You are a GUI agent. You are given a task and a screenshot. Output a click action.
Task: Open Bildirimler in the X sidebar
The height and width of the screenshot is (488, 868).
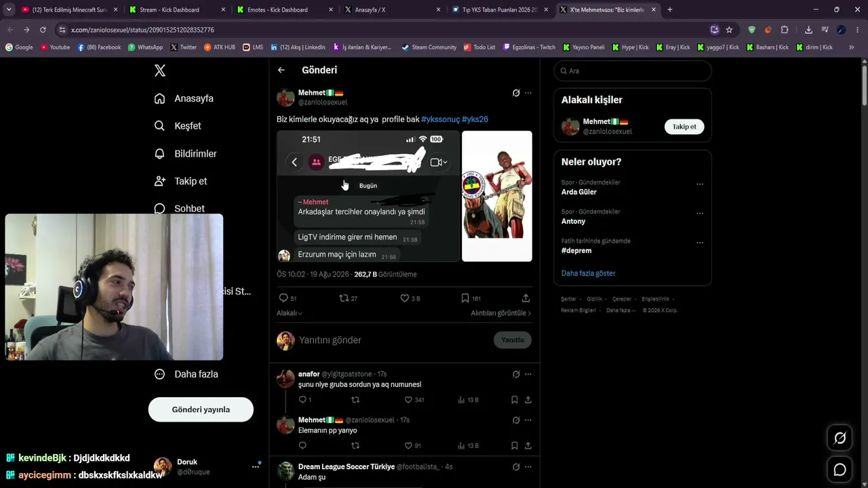tap(185, 154)
